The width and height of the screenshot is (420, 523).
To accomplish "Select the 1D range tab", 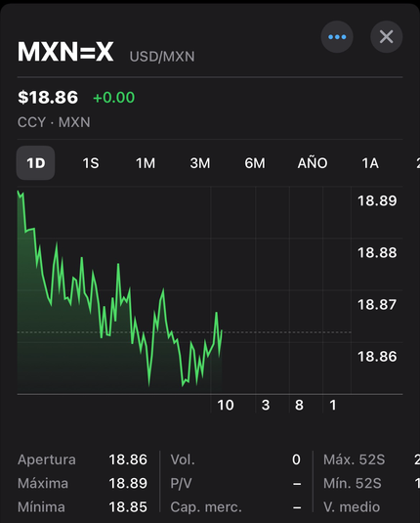I will 36,163.
